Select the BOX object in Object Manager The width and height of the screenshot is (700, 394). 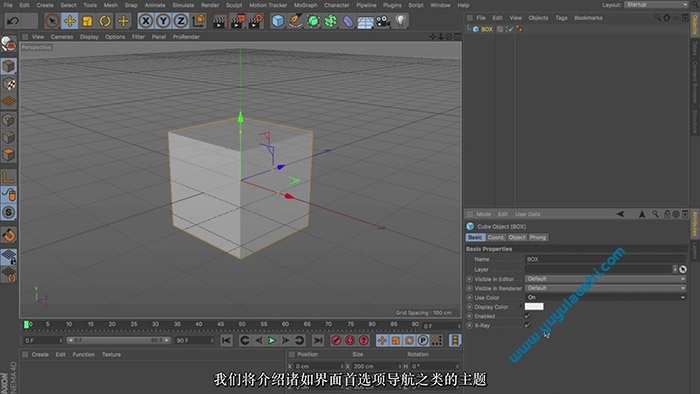click(487, 29)
